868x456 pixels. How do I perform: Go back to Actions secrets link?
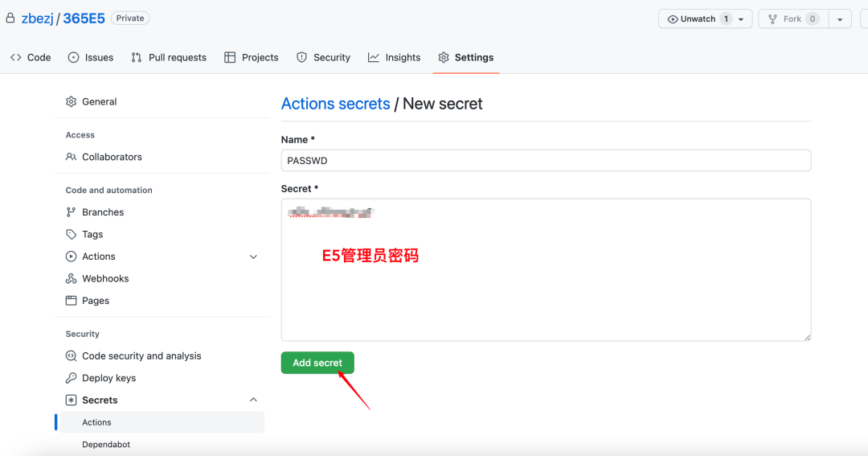[x=335, y=104]
